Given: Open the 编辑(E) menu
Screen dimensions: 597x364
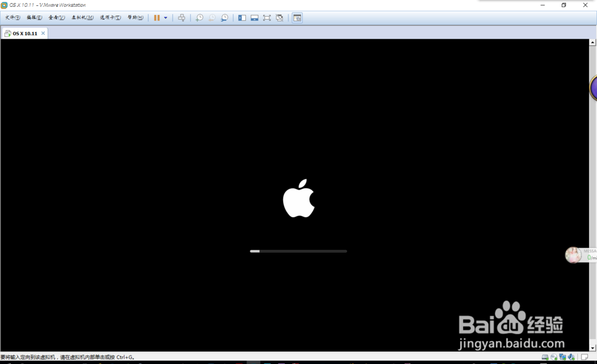Looking at the screenshot, I should [x=34, y=17].
